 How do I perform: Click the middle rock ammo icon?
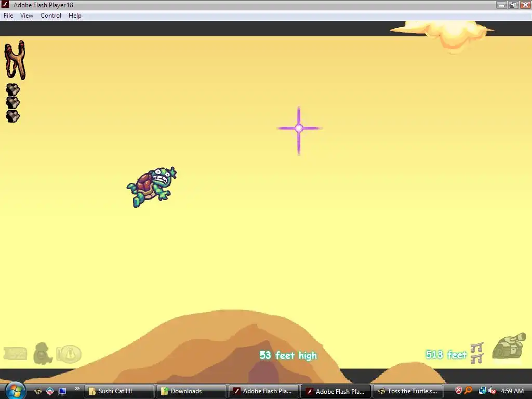coord(13,103)
